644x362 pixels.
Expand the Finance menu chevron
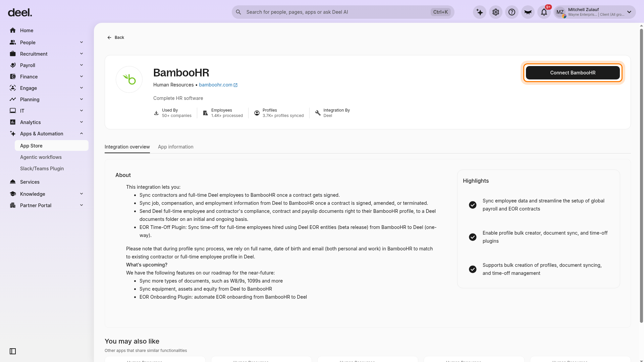tap(82, 76)
